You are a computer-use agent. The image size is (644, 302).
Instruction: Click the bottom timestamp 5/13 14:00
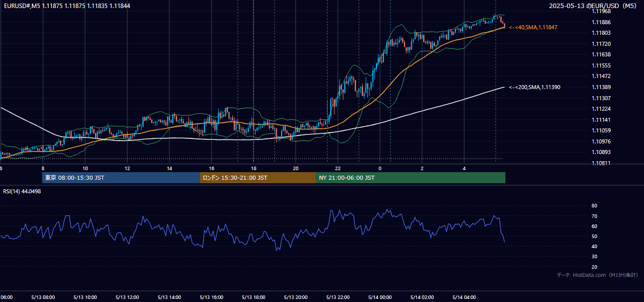coord(169,297)
